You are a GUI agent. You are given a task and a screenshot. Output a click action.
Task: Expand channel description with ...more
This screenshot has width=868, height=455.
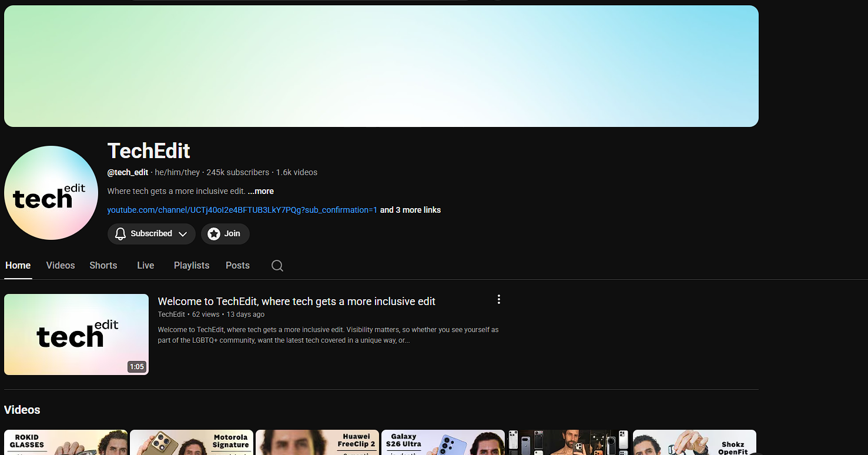pyautogui.click(x=260, y=191)
